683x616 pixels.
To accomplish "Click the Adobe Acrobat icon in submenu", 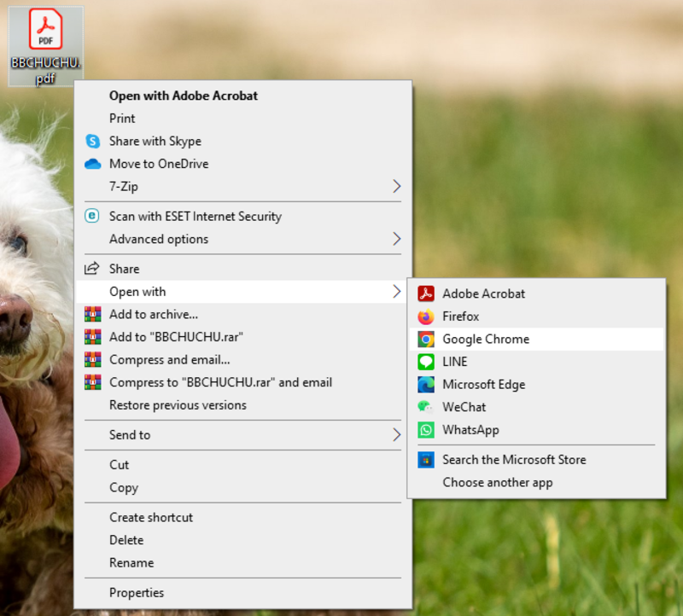I will [x=425, y=293].
